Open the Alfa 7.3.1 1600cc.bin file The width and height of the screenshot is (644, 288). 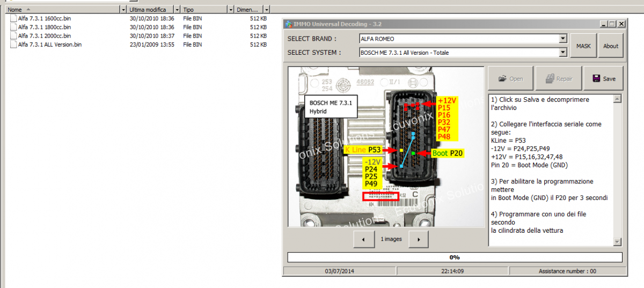point(45,18)
